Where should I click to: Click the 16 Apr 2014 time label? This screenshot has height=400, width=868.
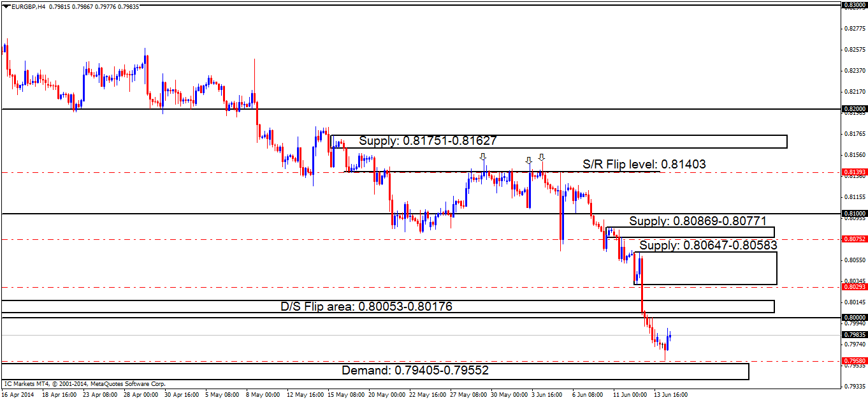17,395
